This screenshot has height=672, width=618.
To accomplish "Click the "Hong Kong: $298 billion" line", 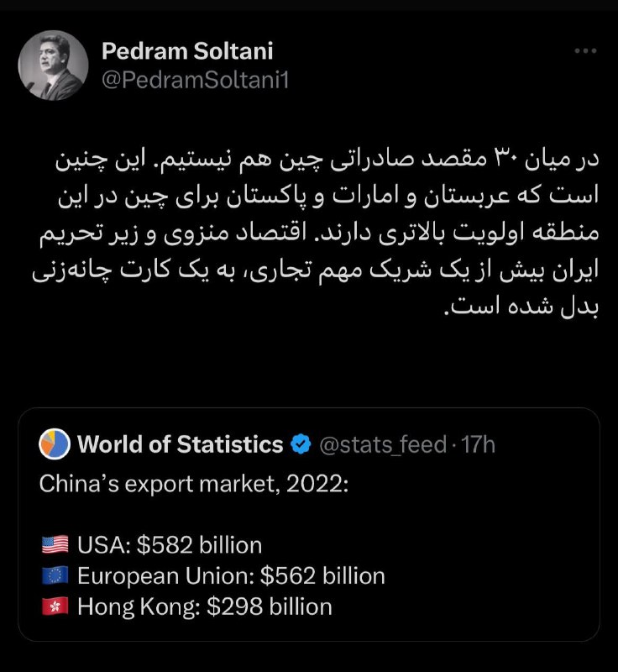I will click(x=204, y=606).
